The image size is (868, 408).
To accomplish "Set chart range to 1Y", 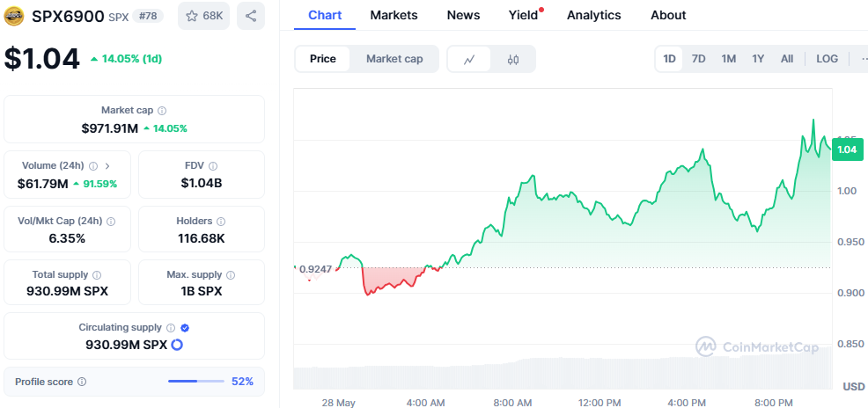I will [x=758, y=59].
